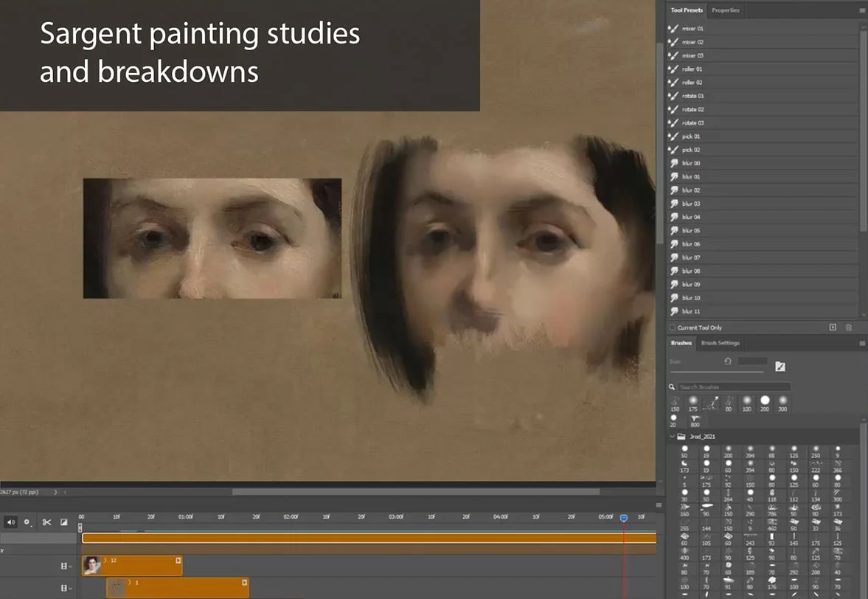The height and width of the screenshot is (599, 868).
Task: Click the transitions icon in timeline toolbar
Action: point(64,523)
